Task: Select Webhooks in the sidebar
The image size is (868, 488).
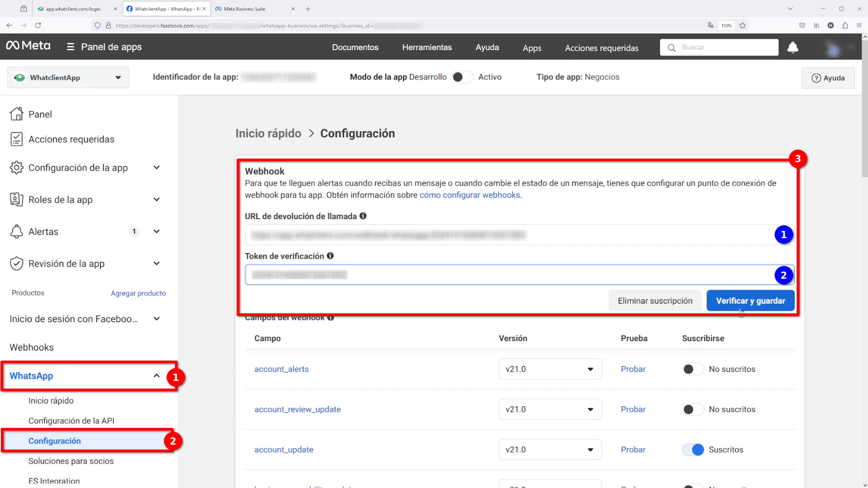Action: 32,347
